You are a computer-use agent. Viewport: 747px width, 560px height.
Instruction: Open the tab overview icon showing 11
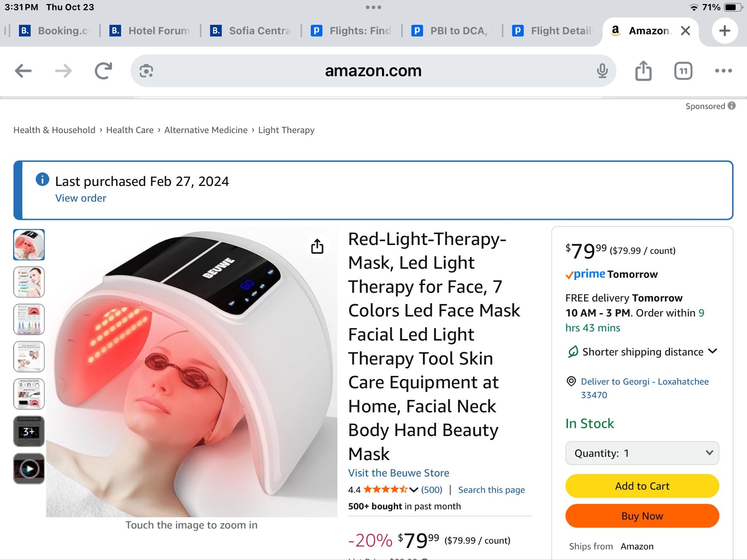click(x=683, y=71)
